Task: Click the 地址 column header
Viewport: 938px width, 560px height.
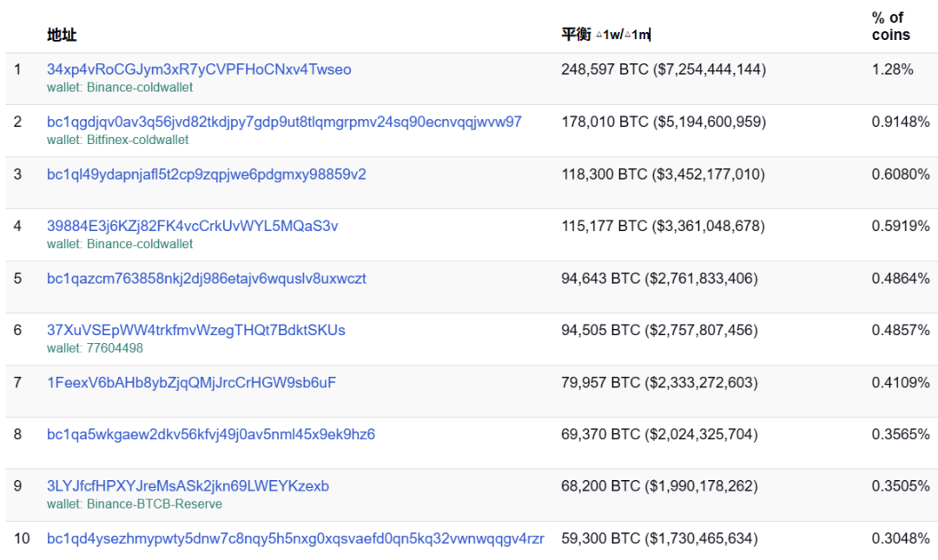Action: click(x=62, y=35)
